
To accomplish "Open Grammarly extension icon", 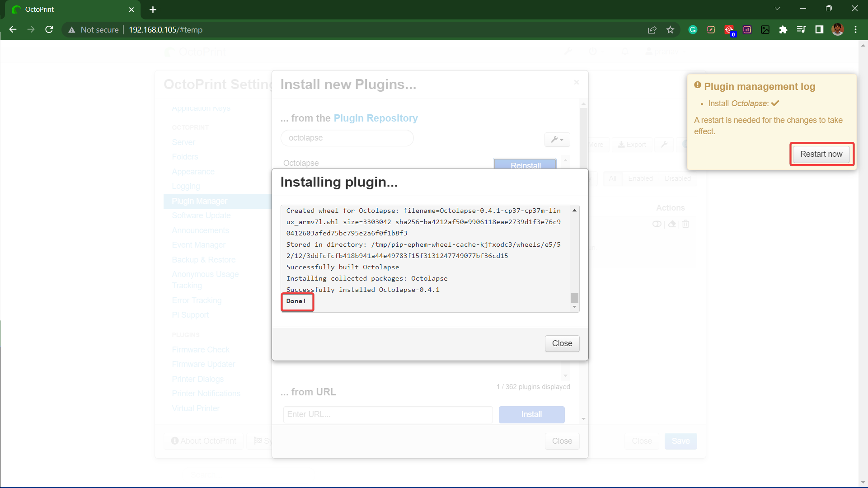I will click(x=693, y=30).
